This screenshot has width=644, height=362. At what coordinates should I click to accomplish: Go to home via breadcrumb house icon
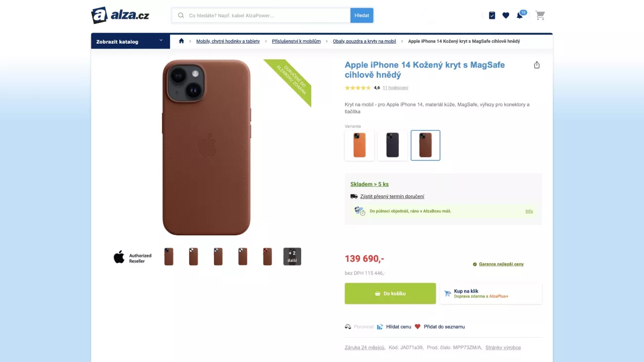(x=181, y=41)
